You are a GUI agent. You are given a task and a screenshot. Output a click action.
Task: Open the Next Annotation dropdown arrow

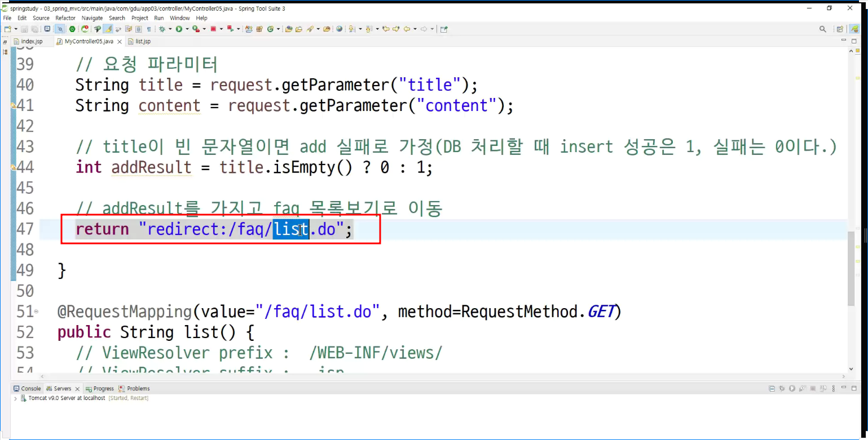(x=360, y=29)
